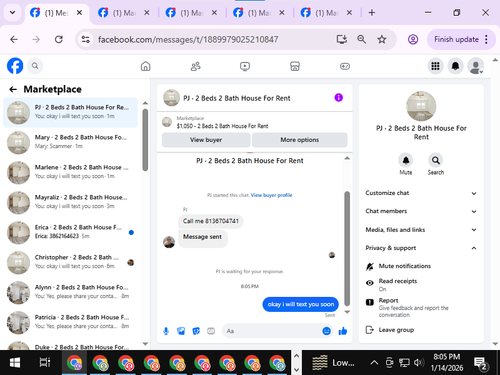The image size is (500, 375).
Task: Open the account profile avatar menu
Action: (476, 66)
